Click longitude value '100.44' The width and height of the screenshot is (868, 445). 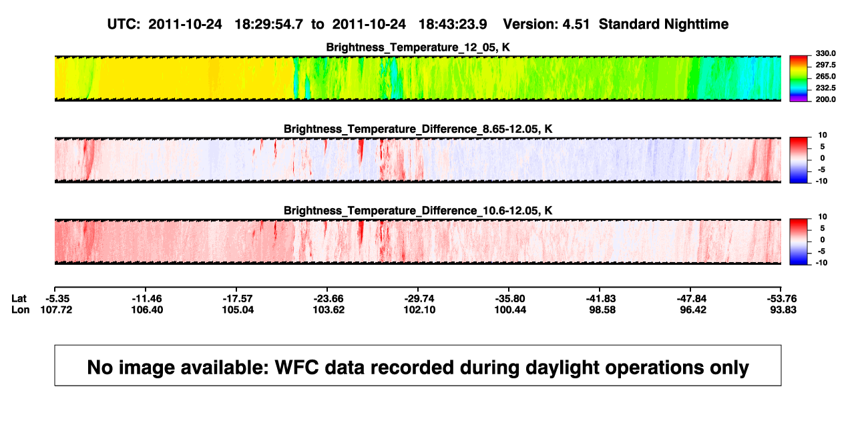pyautogui.click(x=512, y=310)
